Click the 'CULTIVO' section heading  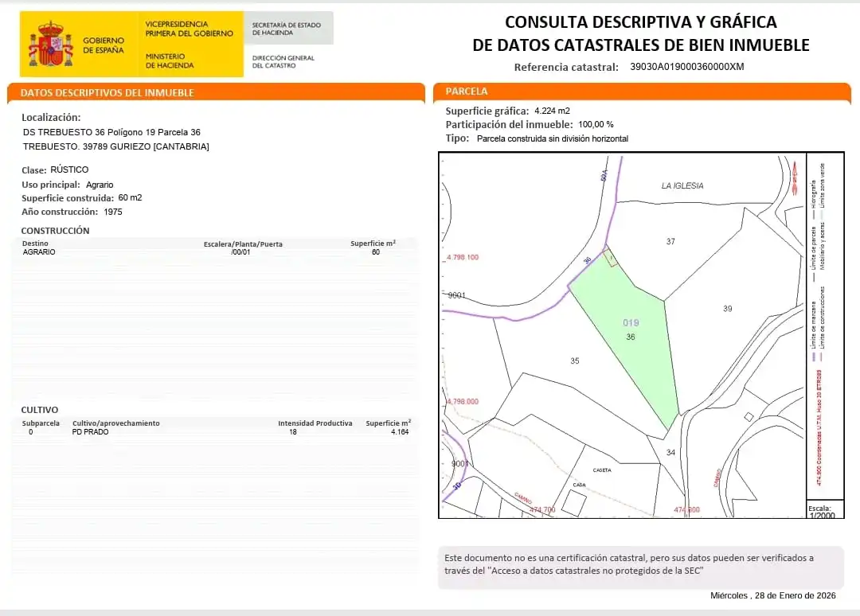coord(40,410)
